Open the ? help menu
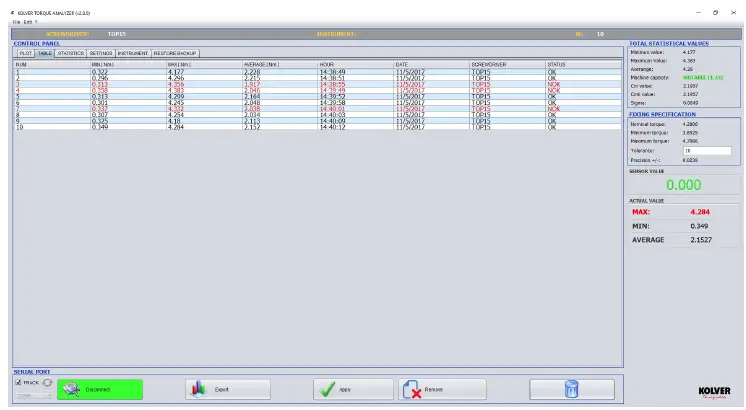Viewport: 746px width, 410px height. pyautogui.click(x=36, y=22)
